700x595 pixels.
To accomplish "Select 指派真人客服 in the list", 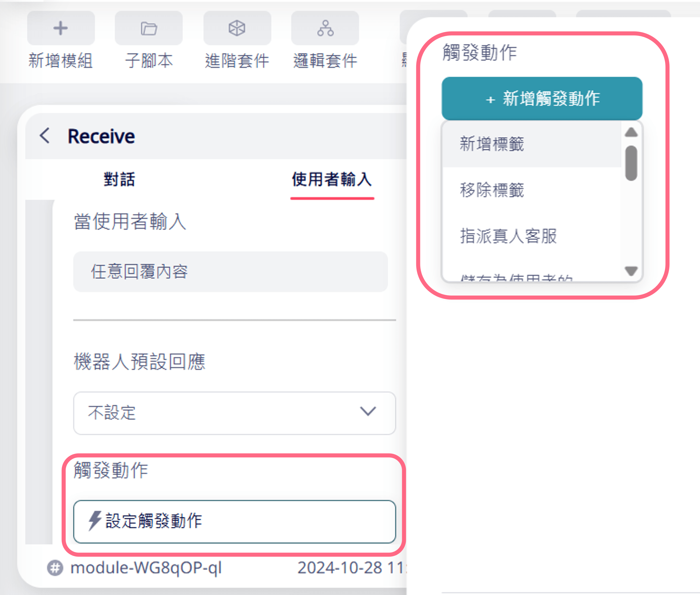I will [532, 236].
